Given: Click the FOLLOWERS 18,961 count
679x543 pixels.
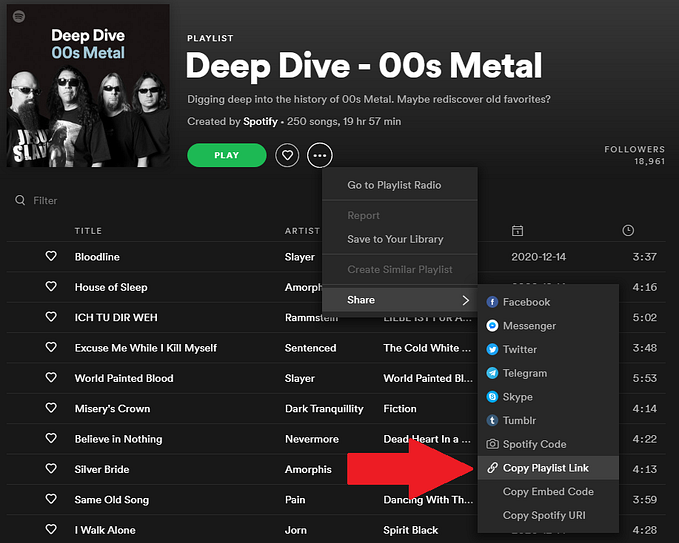Looking at the screenshot, I should tap(634, 155).
